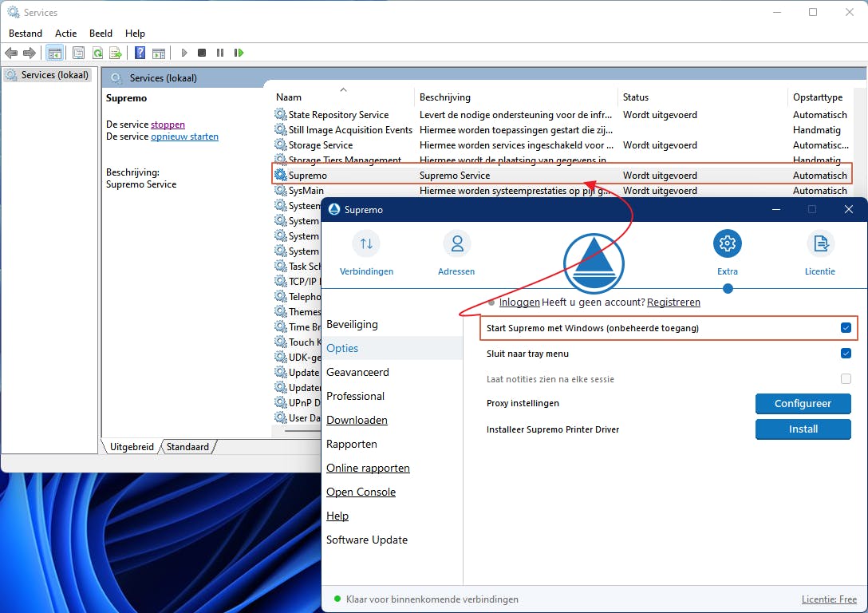Image resolution: width=868 pixels, height=613 pixels.
Task: Open the Adressen address book icon
Action: coord(456,244)
